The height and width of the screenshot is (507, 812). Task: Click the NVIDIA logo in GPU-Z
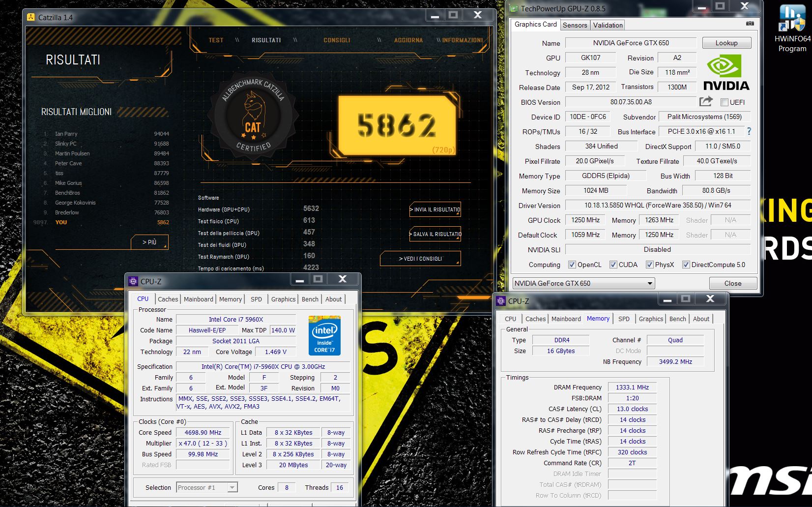coord(726,73)
